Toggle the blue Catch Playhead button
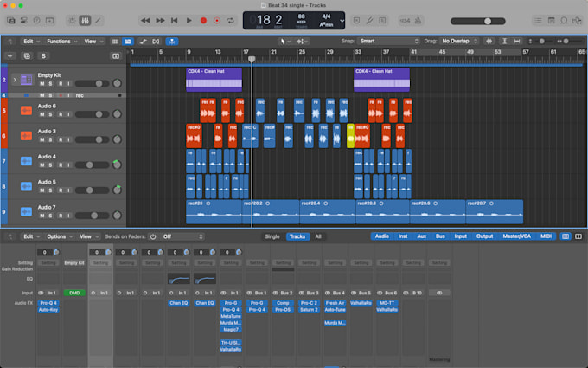Viewport: 588px width, 368px height. click(x=172, y=42)
